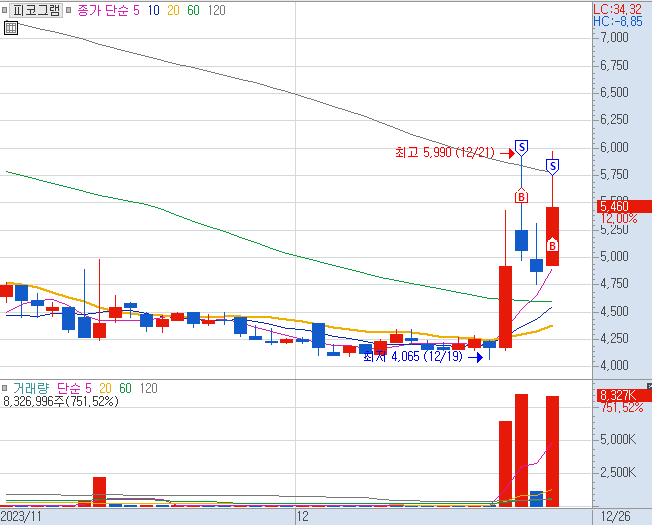Click the 5,000K volume axis label
Viewport: 652px width, 525px height.
point(618,439)
